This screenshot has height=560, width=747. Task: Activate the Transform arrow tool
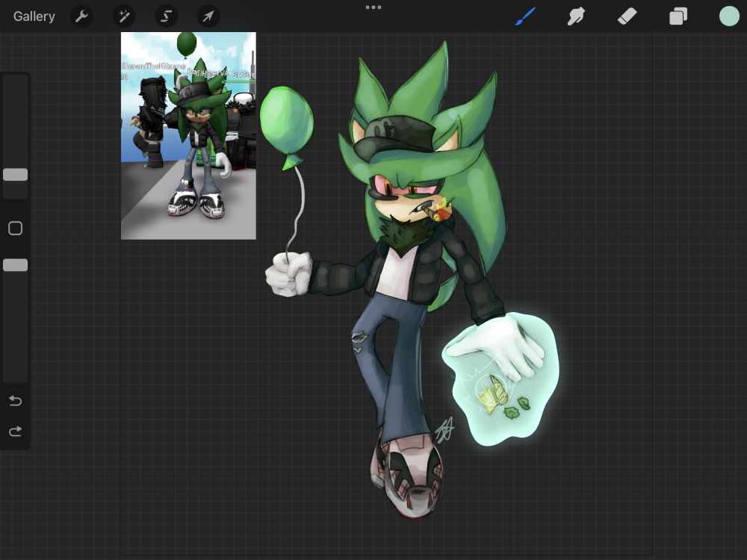(x=208, y=16)
